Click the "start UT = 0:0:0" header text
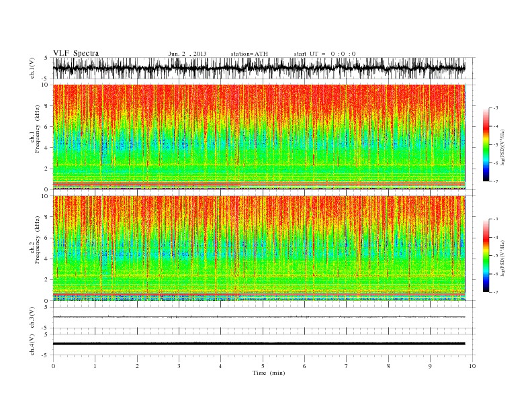Image resolution: width=532 pixels, height=411 pixels. pos(324,54)
